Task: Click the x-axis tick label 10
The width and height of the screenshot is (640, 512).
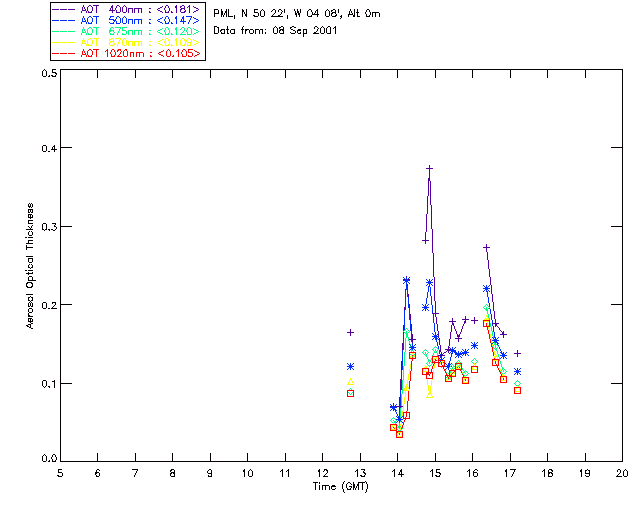Action: point(247,473)
